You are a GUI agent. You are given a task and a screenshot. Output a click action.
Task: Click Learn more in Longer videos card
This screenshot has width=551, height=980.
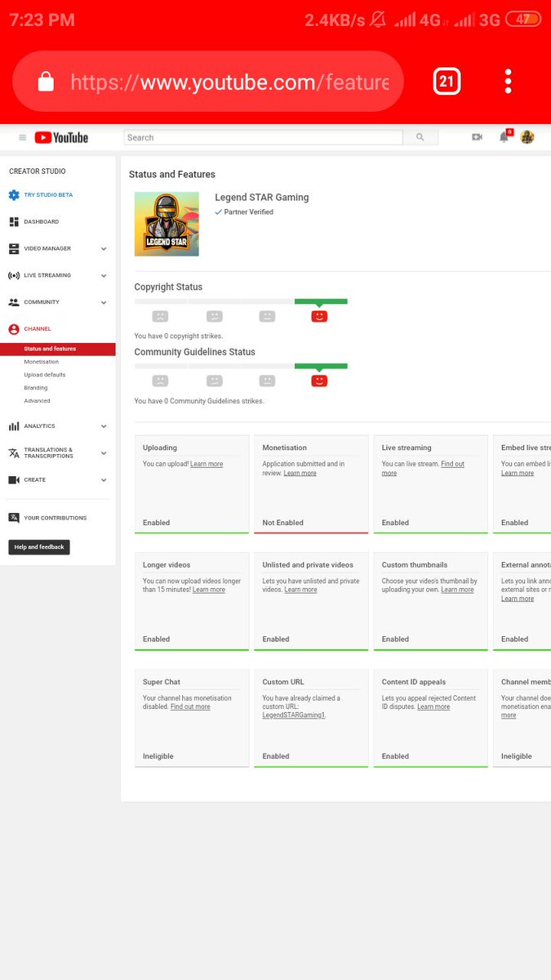pos(209,590)
